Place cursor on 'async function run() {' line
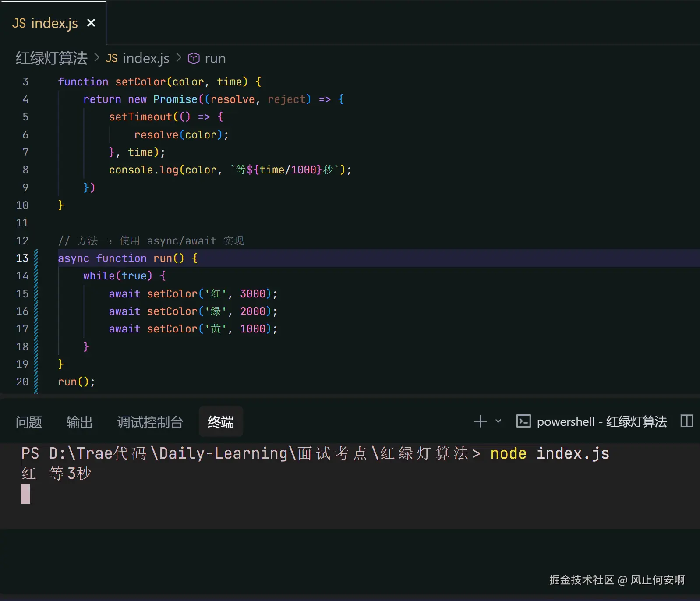Viewport: 700px width, 601px height. coord(128,258)
